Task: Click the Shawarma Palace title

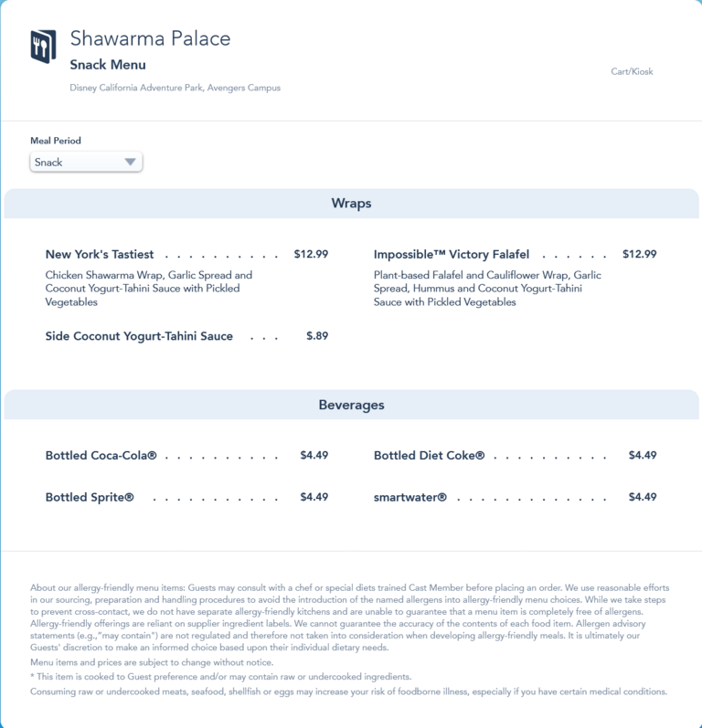Action: [150, 38]
